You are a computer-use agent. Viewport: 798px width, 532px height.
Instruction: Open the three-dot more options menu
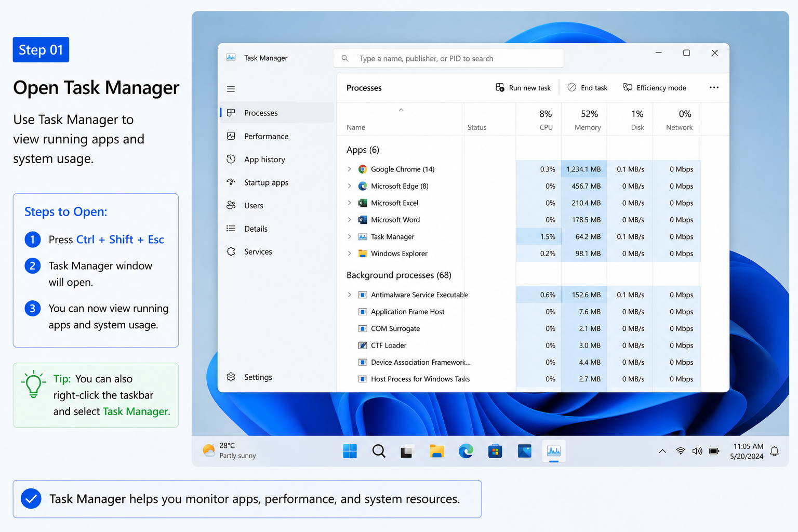[714, 87]
